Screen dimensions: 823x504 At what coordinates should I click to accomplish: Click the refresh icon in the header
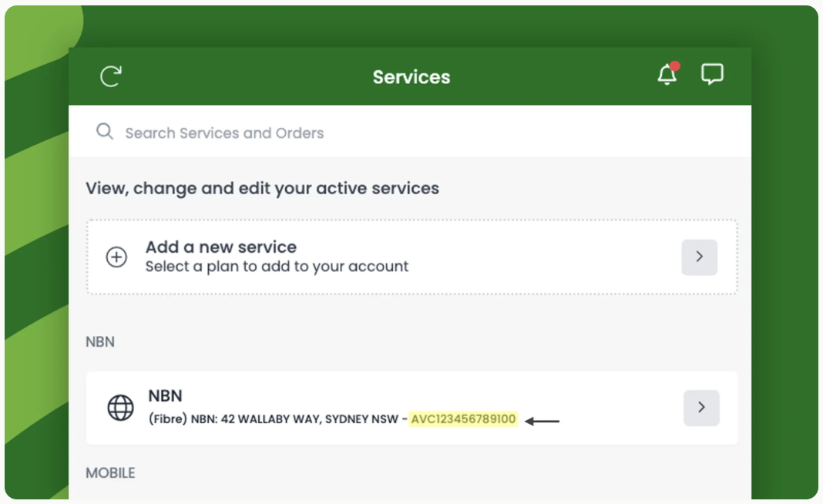110,76
